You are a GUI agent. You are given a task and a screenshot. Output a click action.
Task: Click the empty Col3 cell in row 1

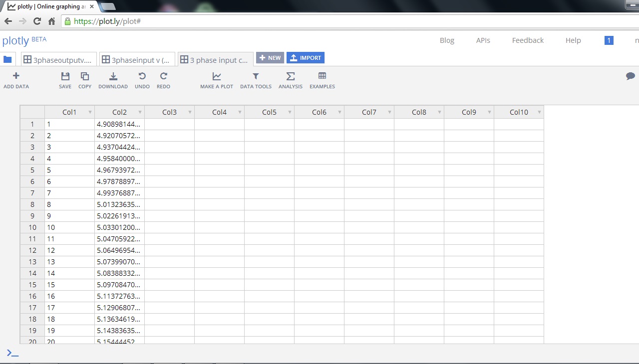(170, 124)
